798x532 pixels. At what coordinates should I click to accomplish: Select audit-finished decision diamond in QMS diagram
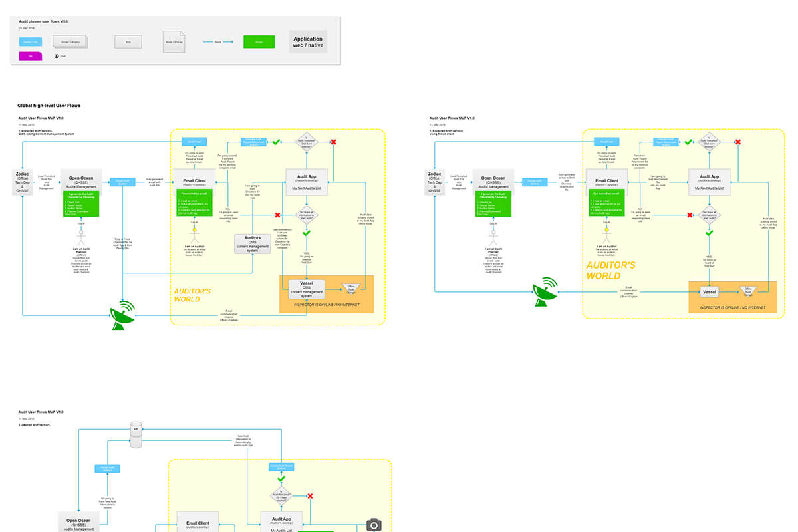click(x=307, y=142)
